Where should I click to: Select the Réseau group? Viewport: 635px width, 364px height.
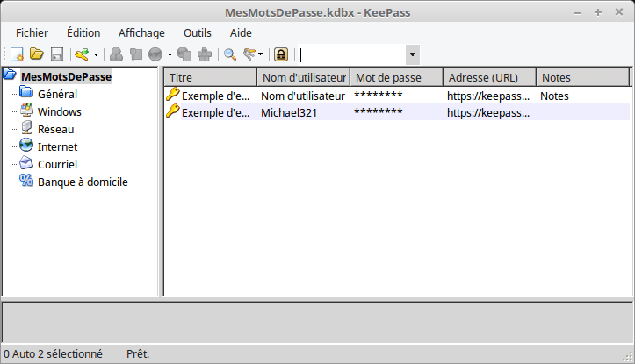point(55,130)
